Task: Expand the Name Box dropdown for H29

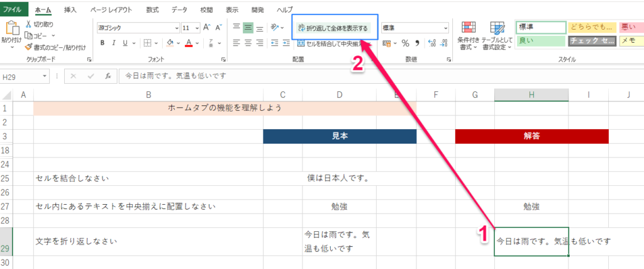Action: tap(45, 76)
